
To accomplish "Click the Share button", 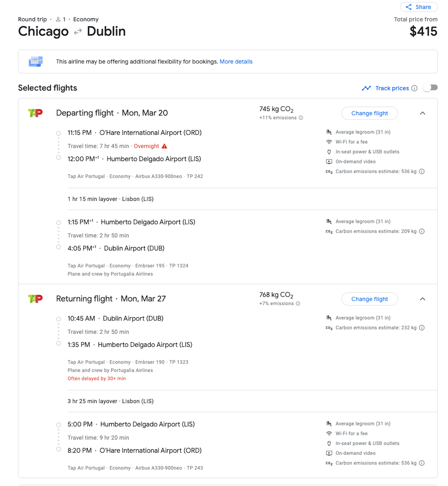I will [418, 7].
